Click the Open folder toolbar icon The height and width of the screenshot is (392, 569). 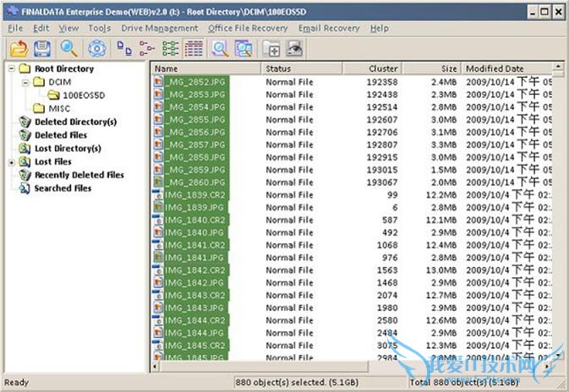19,48
